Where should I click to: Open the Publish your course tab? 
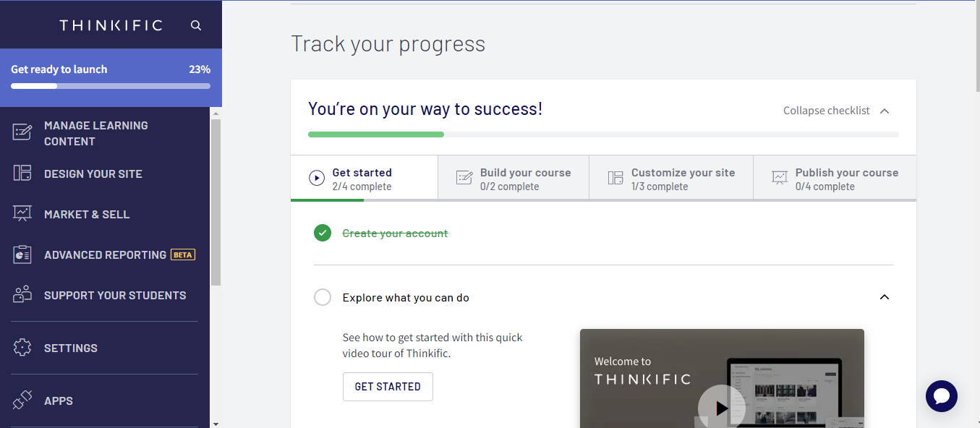tap(835, 178)
